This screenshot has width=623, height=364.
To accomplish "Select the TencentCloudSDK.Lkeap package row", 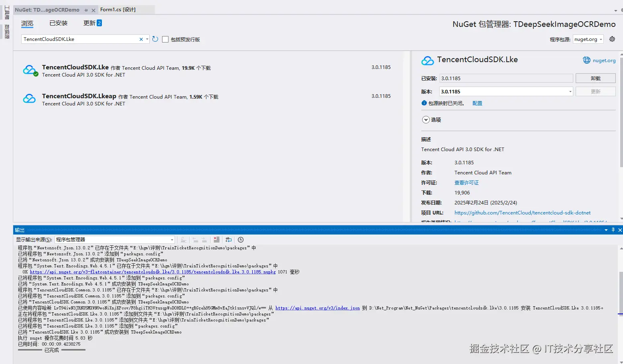I will 208,99.
